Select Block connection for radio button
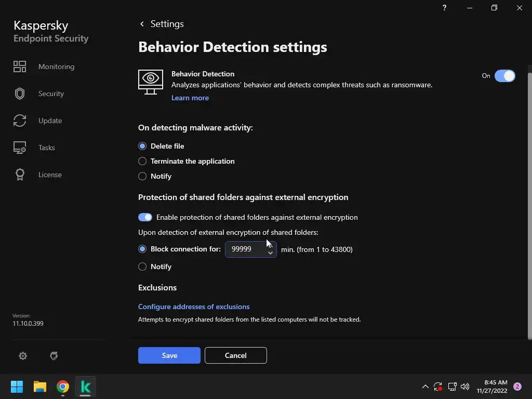Viewport: 532px width, 399px height. (x=142, y=249)
